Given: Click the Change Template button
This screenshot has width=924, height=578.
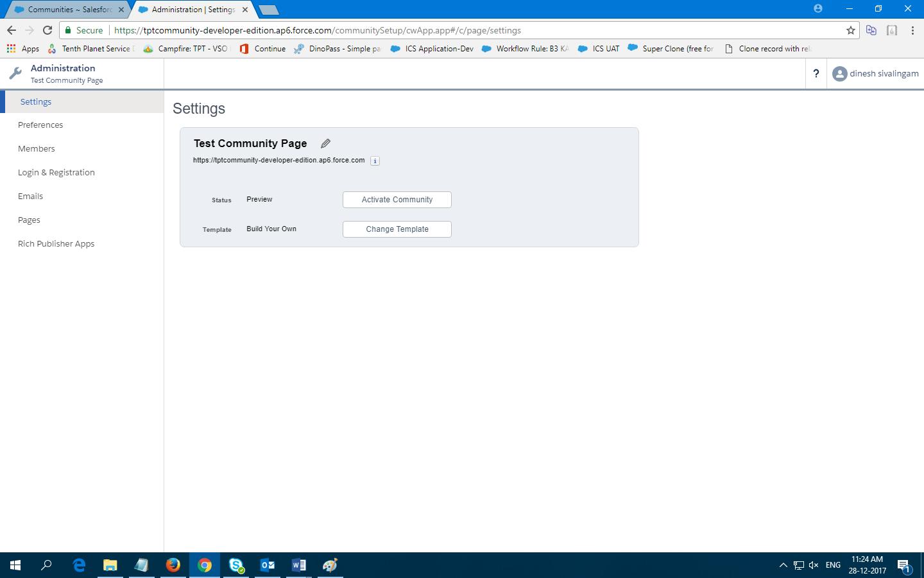Looking at the screenshot, I should pyautogui.click(x=397, y=229).
